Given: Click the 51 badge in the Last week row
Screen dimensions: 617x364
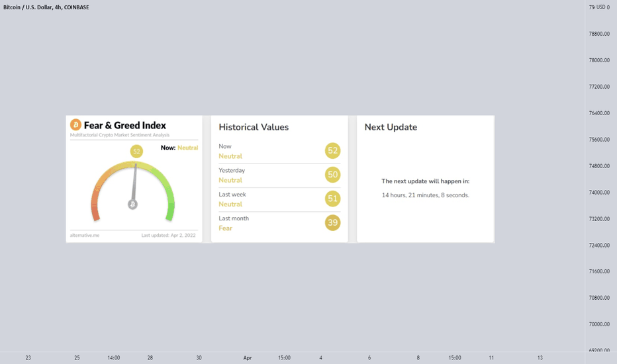Looking at the screenshot, I should [x=332, y=199].
